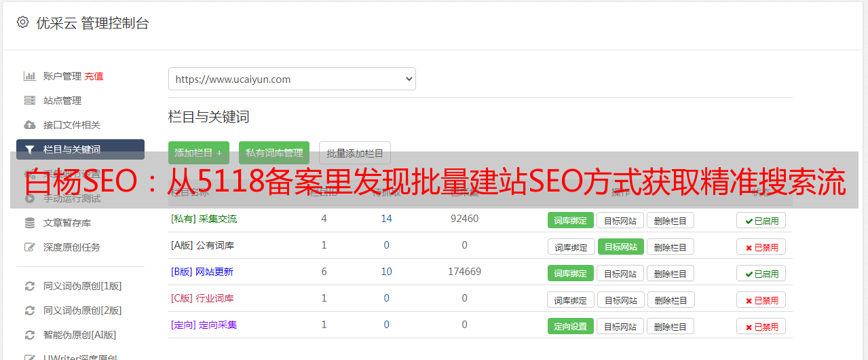This screenshot has width=868, height=360.
Task: Click the 栏目与关键词 page heading
Action: (x=209, y=117)
